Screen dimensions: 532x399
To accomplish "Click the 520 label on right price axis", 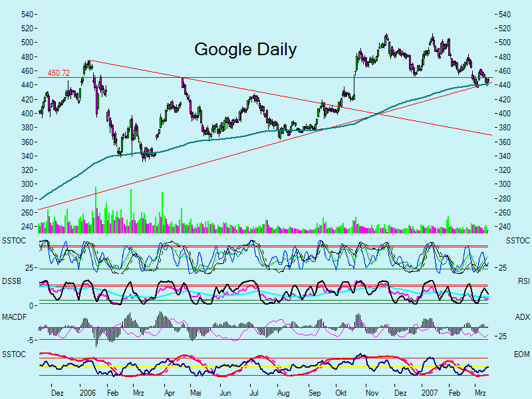I will pyautogui.click(x=505, y=29).
